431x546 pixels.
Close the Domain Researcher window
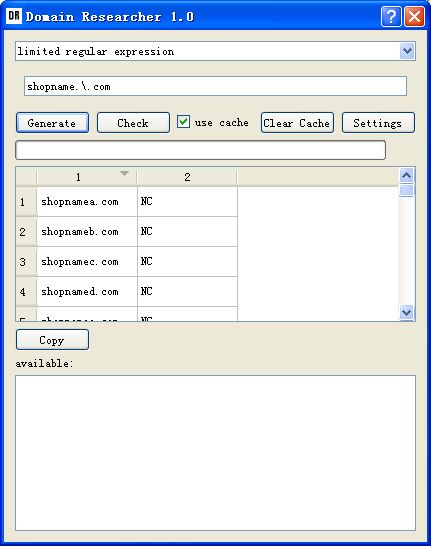point(414,16)
